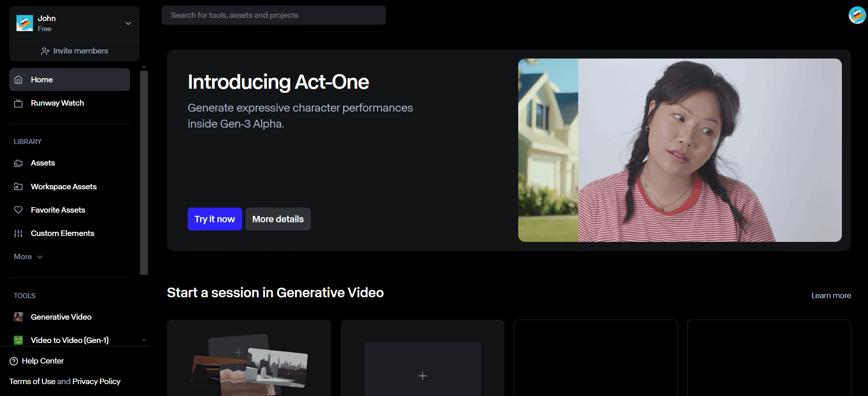
Task: Click the Act-One promotional video thumbnail
Action: click(x=679, y=150)
